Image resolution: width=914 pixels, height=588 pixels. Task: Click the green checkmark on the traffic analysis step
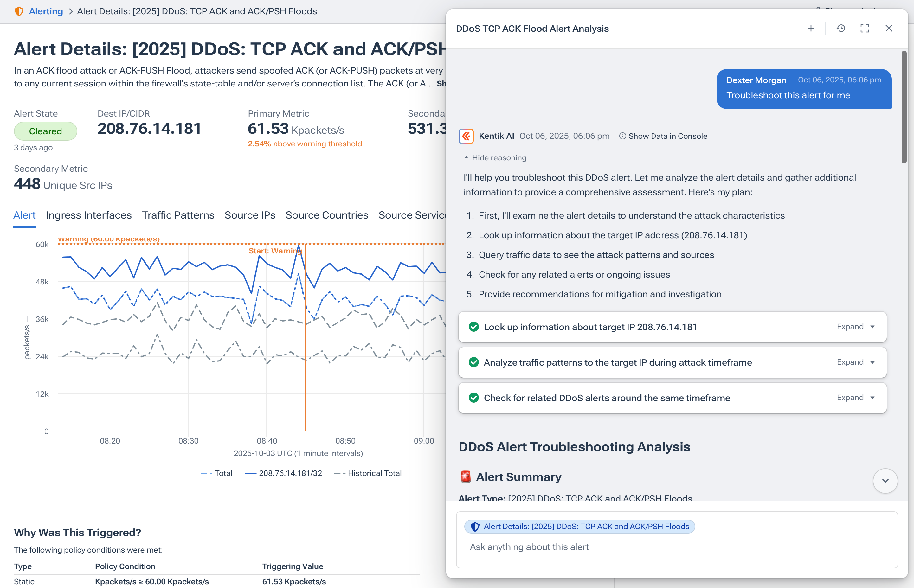point(473,362)
